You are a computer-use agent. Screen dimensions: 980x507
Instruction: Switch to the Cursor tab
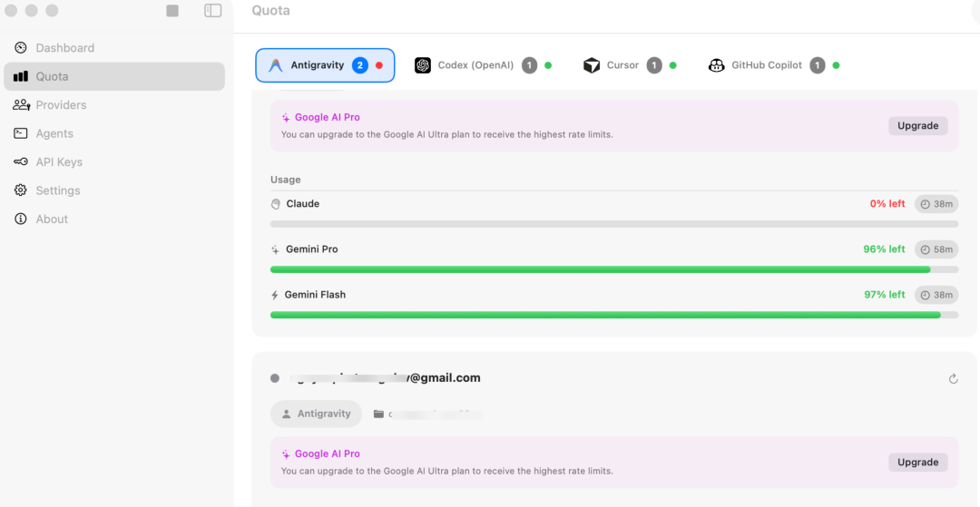pyautogui.click(x=630, y=65)
